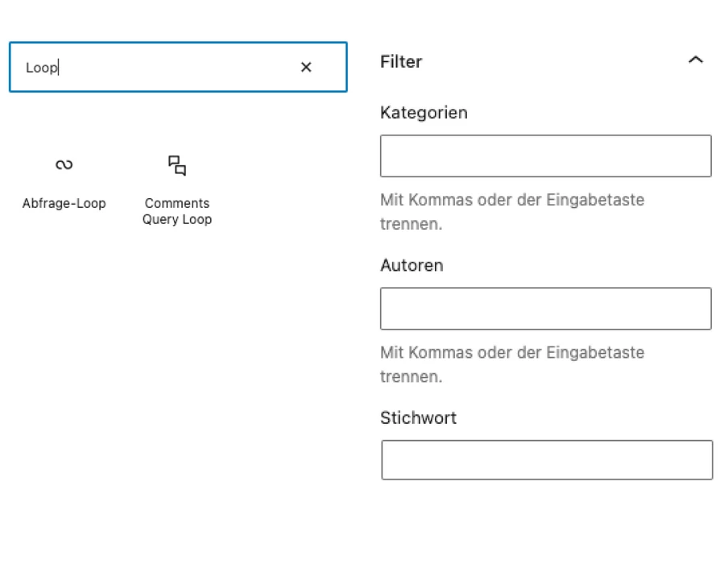Viewport: 728px width, 573px height.
Task: Click the Autoren field label
Action: tap(412, 265)
